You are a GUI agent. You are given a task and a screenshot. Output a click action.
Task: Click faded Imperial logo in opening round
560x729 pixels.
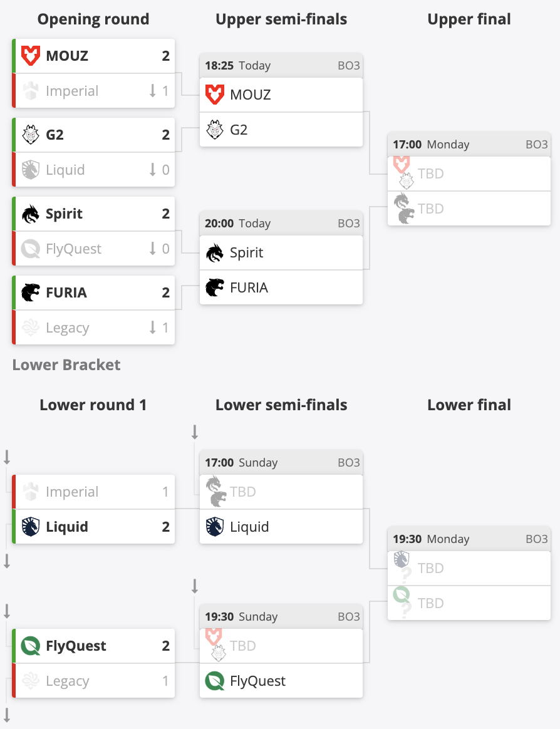click(31, 91)
